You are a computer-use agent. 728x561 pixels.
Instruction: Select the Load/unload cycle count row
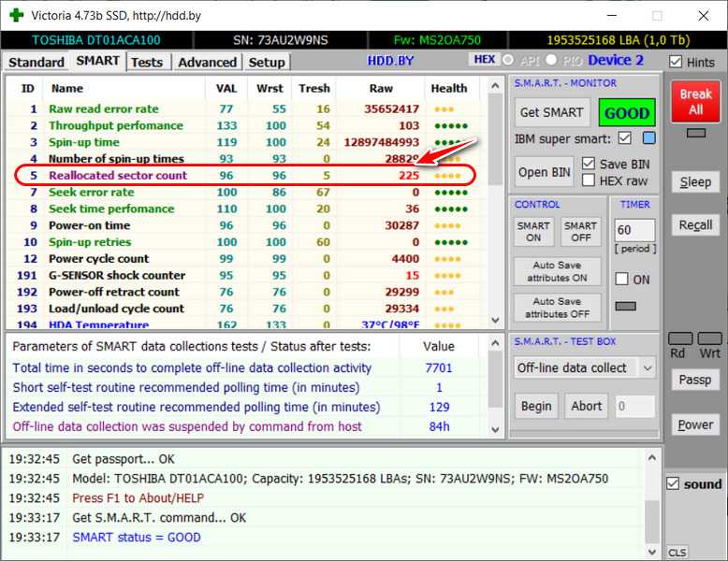point(246,309)
